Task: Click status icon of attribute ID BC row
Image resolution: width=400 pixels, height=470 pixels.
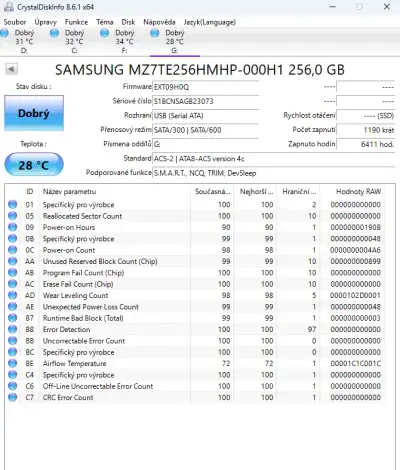Action: 13,352
